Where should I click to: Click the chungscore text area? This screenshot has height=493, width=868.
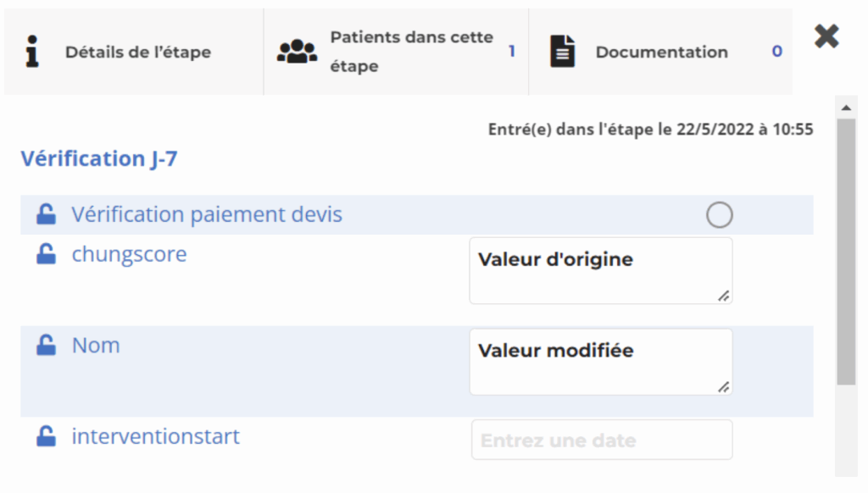600,270
